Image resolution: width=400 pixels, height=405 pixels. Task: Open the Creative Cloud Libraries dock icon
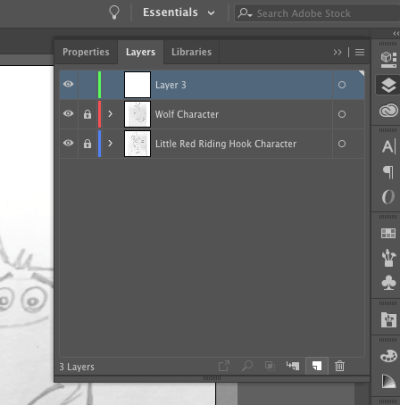(x=388, y=110)
